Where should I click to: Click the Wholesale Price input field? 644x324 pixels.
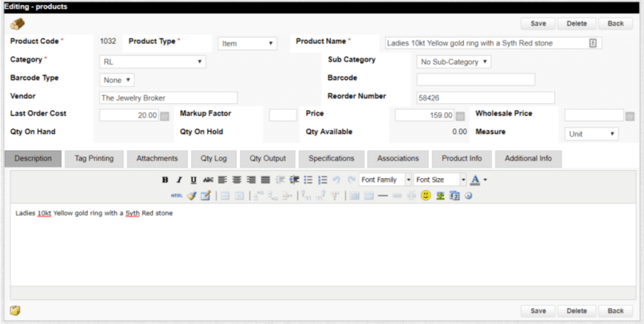pyautogui.click(x=595, y=116)
